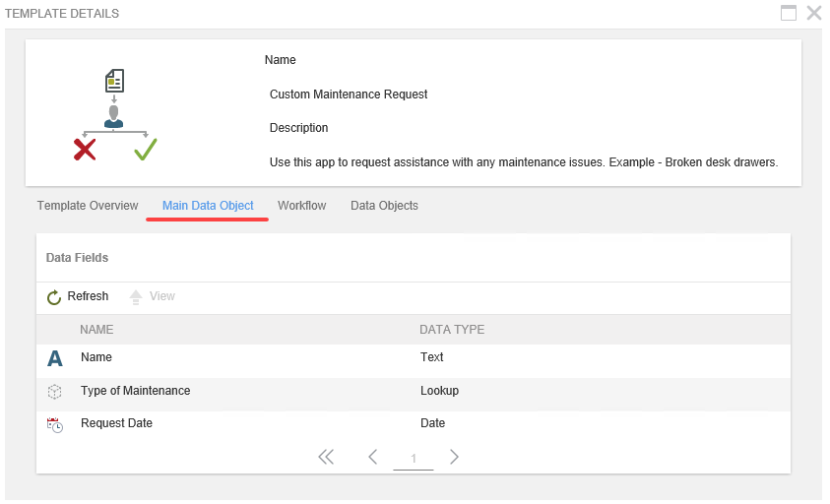830x504 pixels.
Task: Close the Template Details dialog
Action: point(813,13)
